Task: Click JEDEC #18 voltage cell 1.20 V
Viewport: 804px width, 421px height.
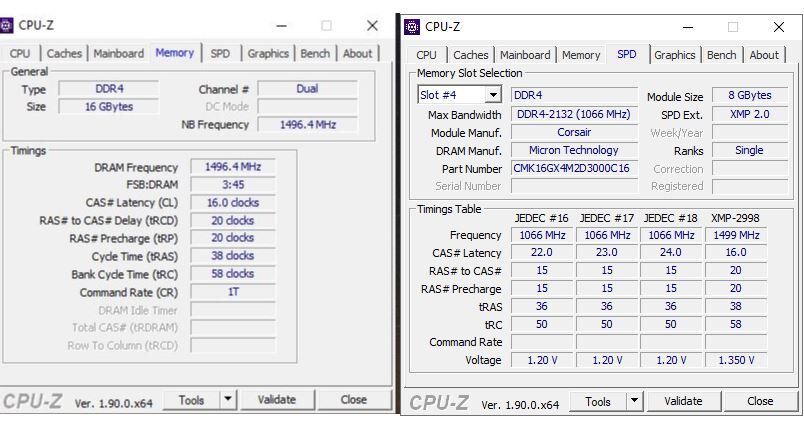Action: [x=671, y=360]
